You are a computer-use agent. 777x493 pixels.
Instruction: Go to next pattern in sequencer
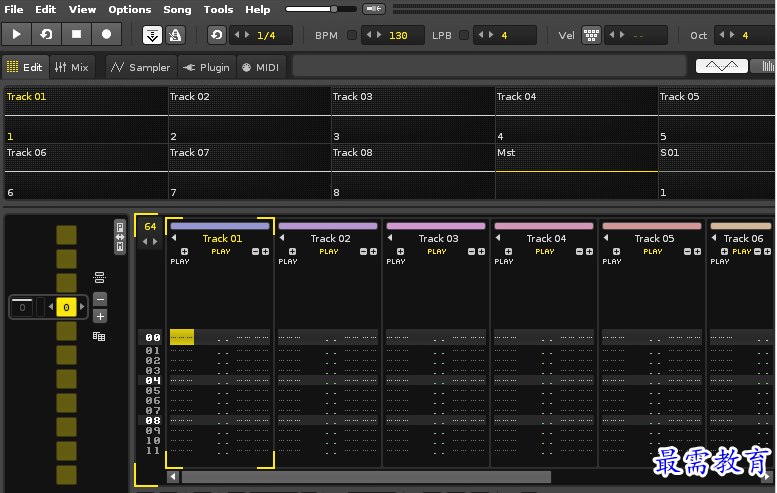[x=82, y=307]
